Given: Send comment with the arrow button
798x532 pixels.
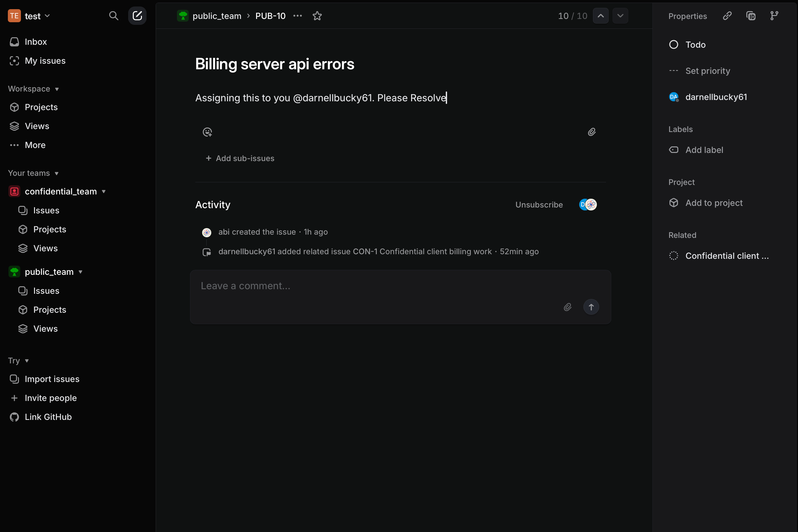Looking at the screenshot, I should pos(591,307).
